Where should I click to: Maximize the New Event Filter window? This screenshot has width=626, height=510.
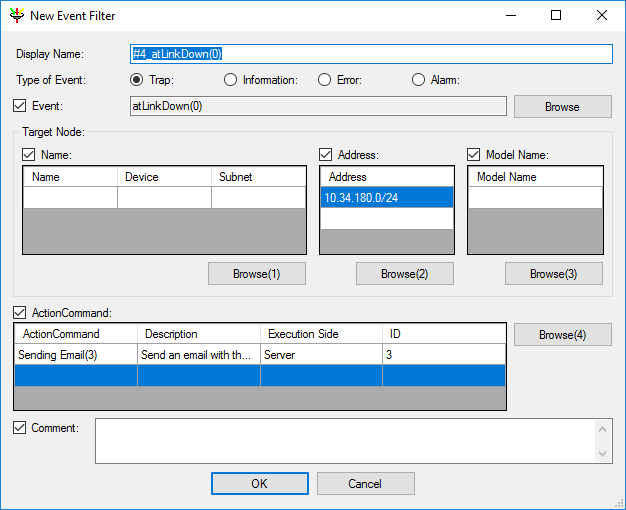click(556, 16)
